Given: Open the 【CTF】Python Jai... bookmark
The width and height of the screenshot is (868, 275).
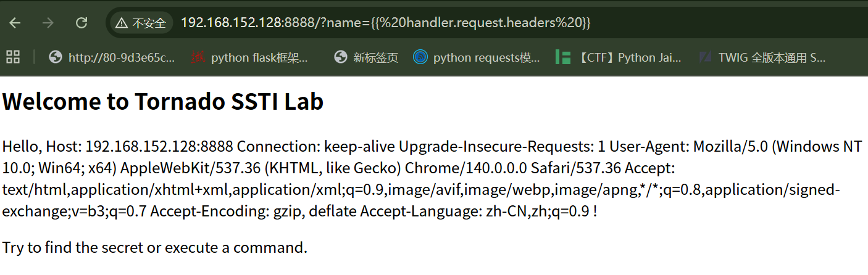Looking at the screenshot, I should click(619, 57).
